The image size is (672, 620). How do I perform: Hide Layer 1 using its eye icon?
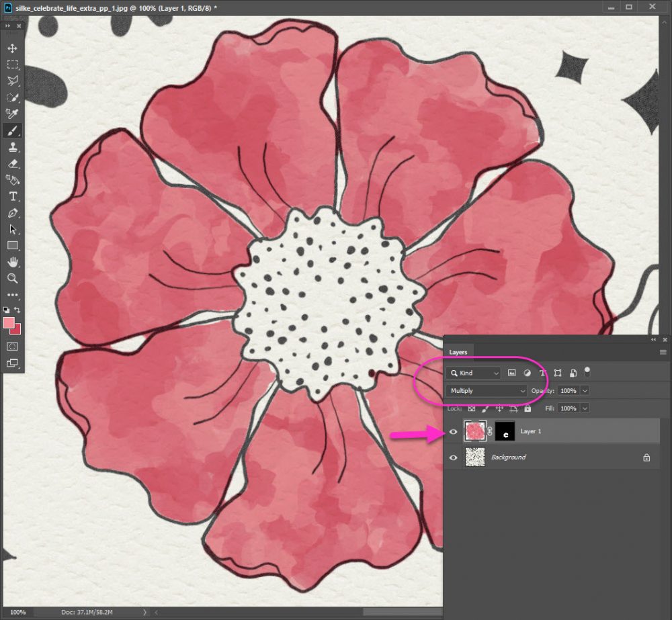click(x=454, y=431)
